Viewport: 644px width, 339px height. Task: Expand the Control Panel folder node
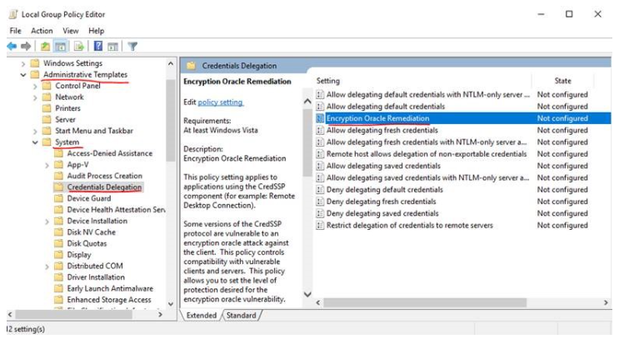[35, 86]
